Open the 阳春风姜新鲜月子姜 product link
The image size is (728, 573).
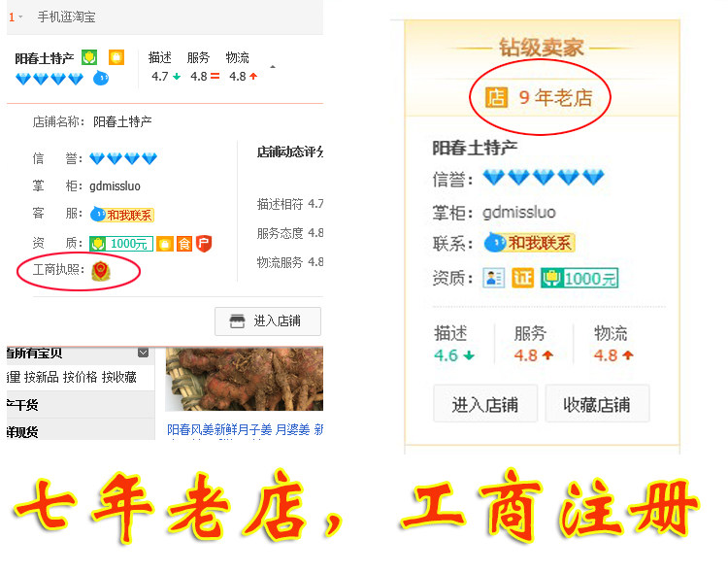246,430
